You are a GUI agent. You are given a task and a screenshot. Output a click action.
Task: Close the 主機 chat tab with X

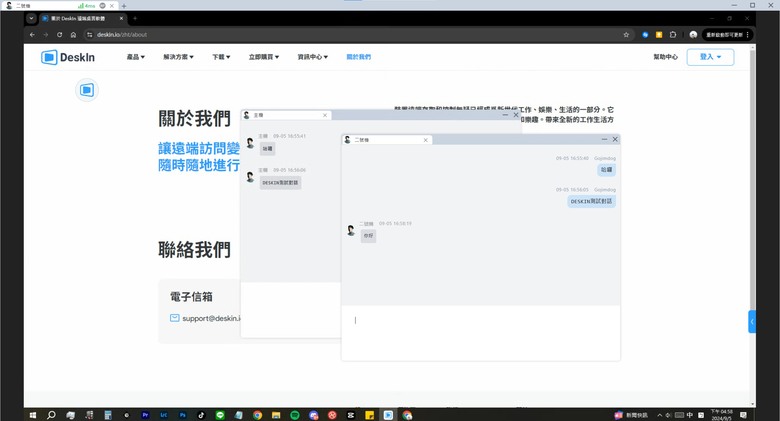pyautogui.click(x=325, y=115)
